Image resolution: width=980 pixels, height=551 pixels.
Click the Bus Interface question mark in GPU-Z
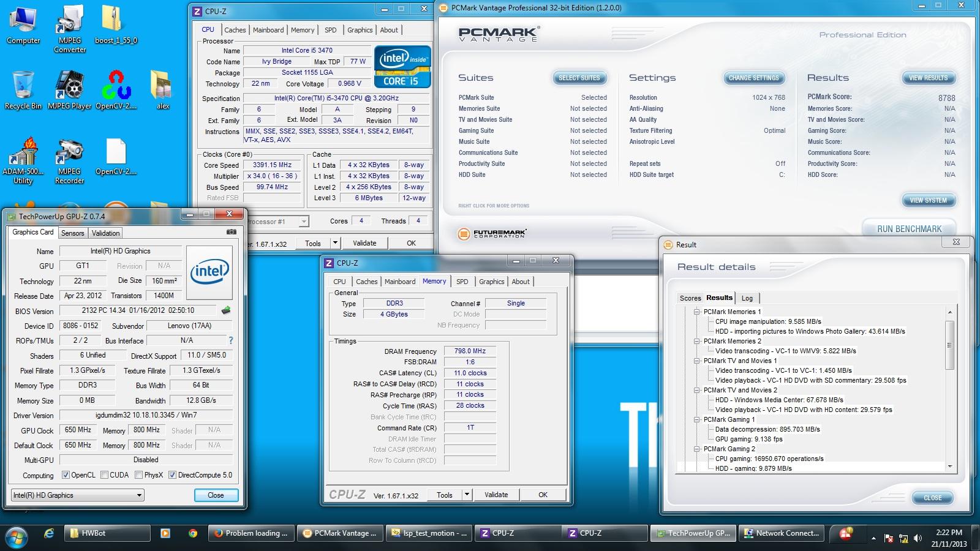(230, 340)
